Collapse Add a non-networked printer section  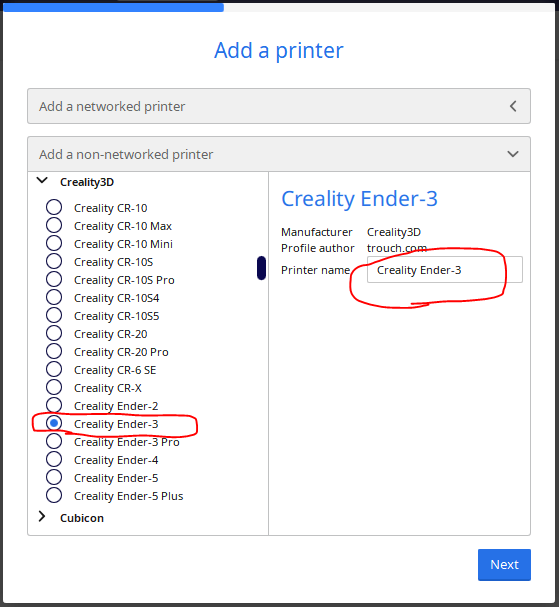(x=279, y=154)
